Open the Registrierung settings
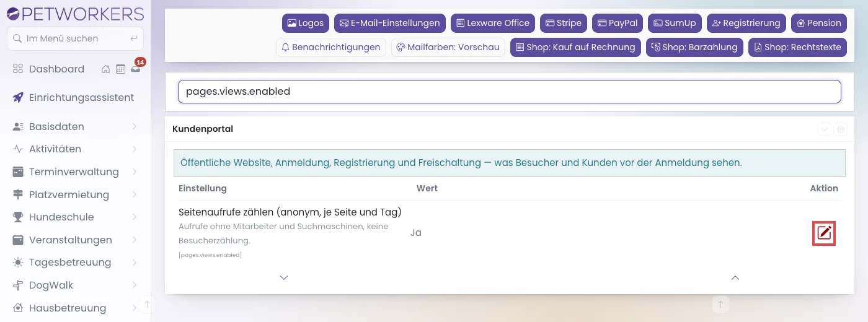 [746, 23]
